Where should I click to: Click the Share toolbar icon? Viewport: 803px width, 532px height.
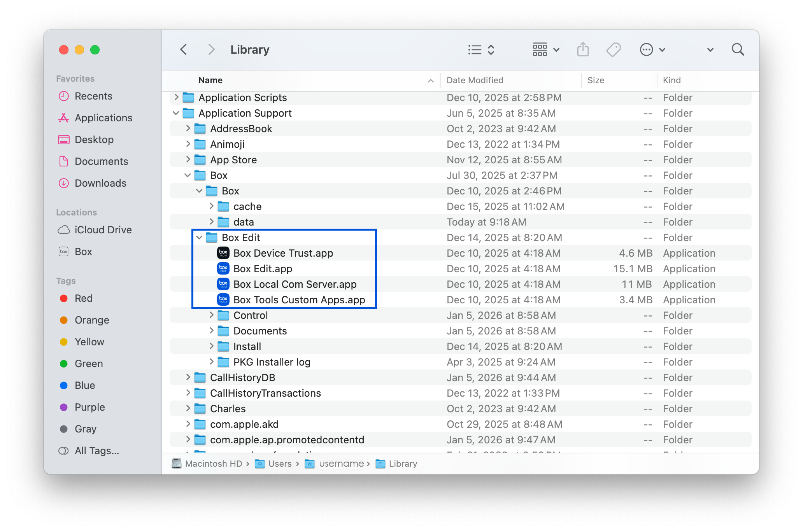[582, 50]
